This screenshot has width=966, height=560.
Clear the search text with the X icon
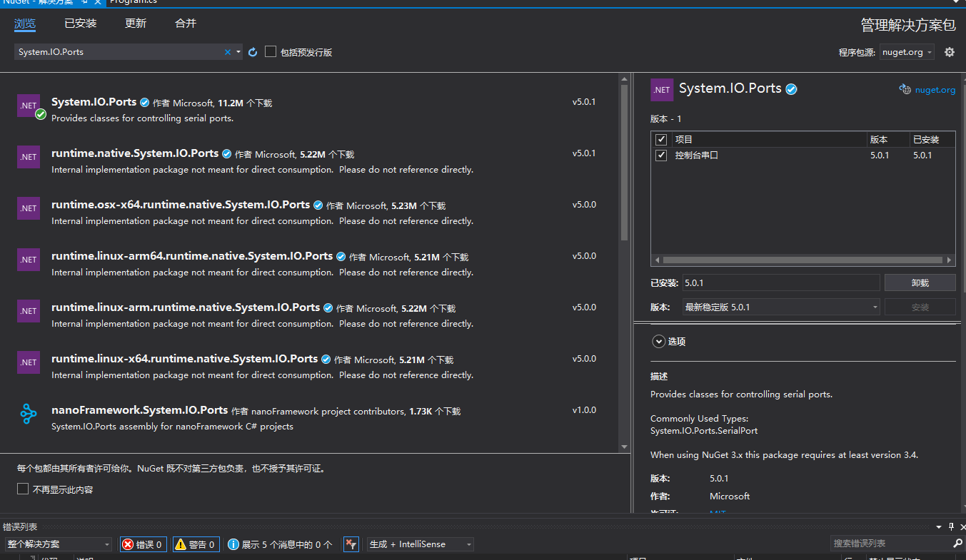tap(228, 52)
